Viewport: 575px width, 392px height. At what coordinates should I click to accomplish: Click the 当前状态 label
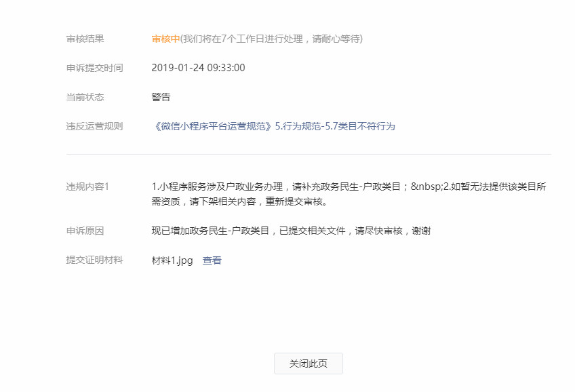[x=85, y=97]
